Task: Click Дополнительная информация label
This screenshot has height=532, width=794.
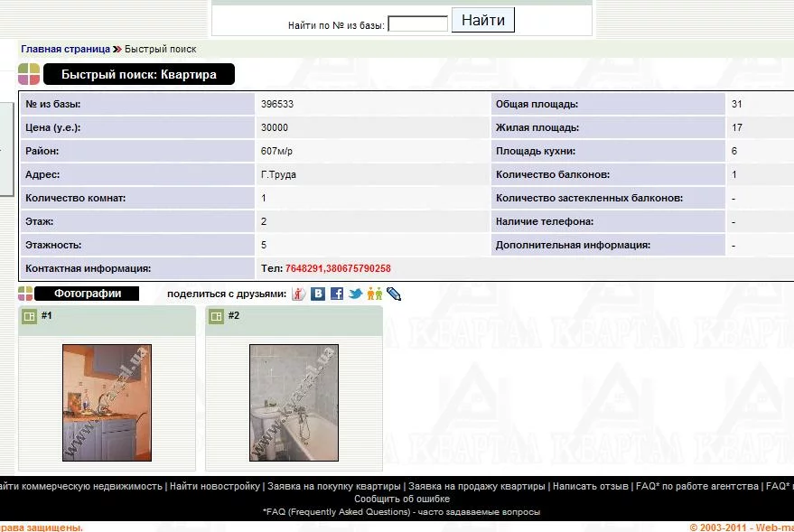Action: [x=573, y=245]
